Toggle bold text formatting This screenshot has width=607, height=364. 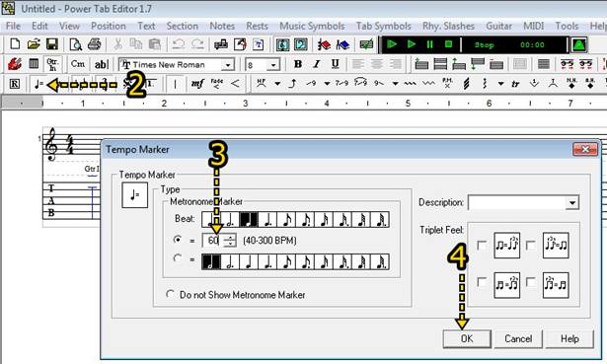click(297, 64)
